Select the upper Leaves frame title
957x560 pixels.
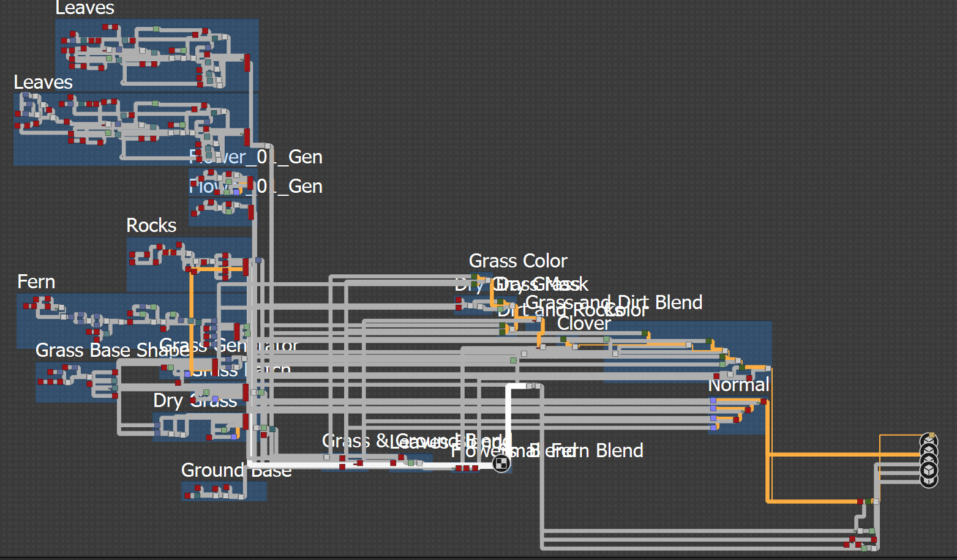(84, 8)
